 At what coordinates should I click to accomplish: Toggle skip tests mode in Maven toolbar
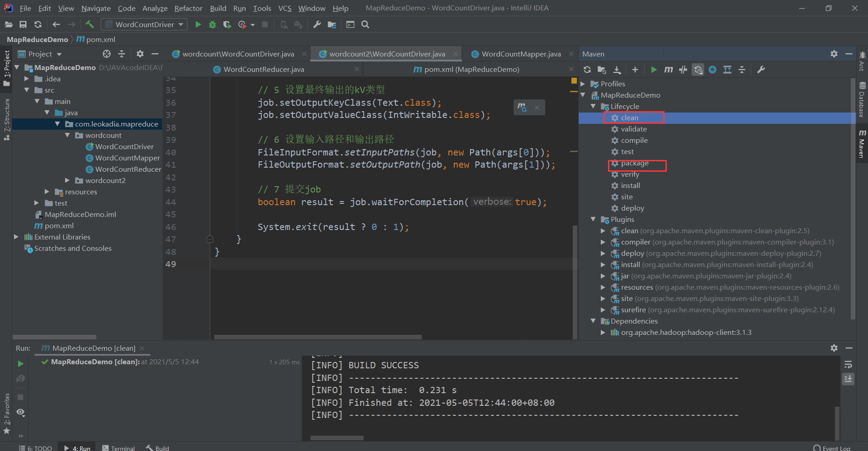712,70
